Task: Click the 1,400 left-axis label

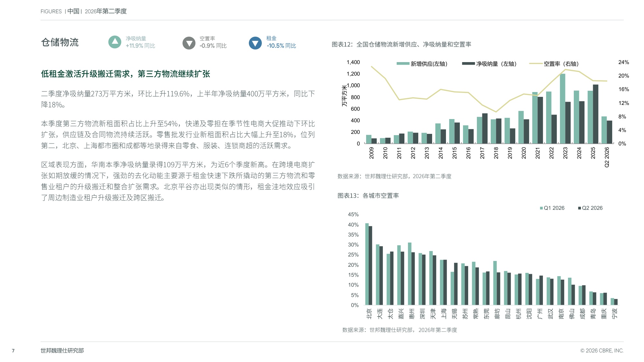Action: (x=353, y=62)
